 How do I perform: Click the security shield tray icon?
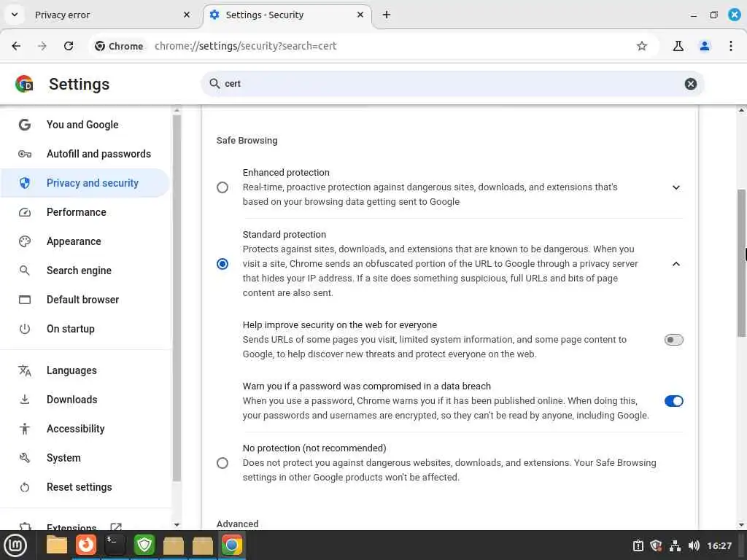[x=656, y=545]
